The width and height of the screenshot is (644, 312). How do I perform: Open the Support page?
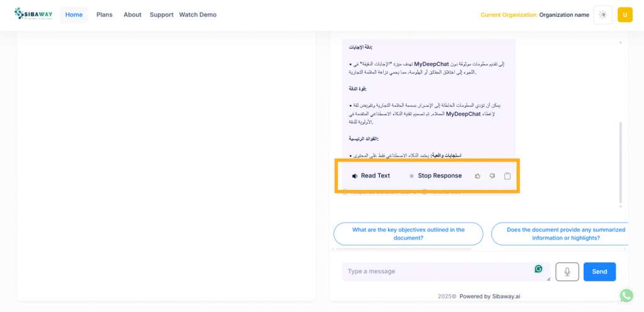(x=162, y=14)
